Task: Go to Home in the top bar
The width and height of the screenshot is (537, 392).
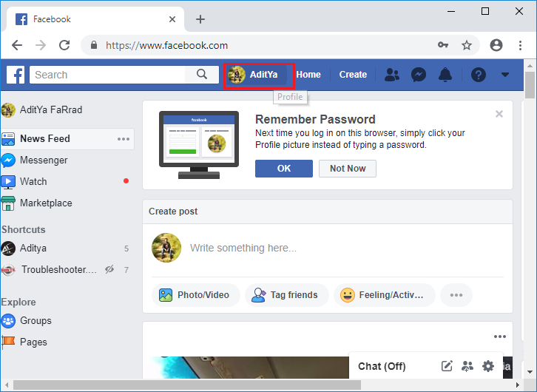Action: click(308, 74)
